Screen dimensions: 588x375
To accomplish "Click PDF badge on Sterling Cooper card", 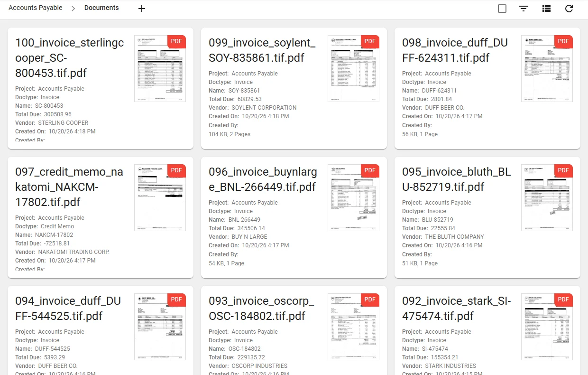I will (176, 42).
